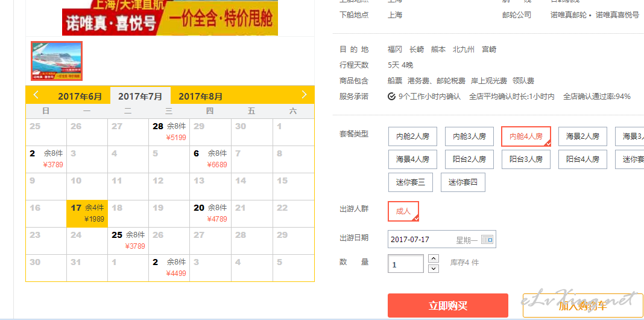Pick June 28 departure priced ¥5199
Screen dimensions: 644x320
tap(169, 132)
